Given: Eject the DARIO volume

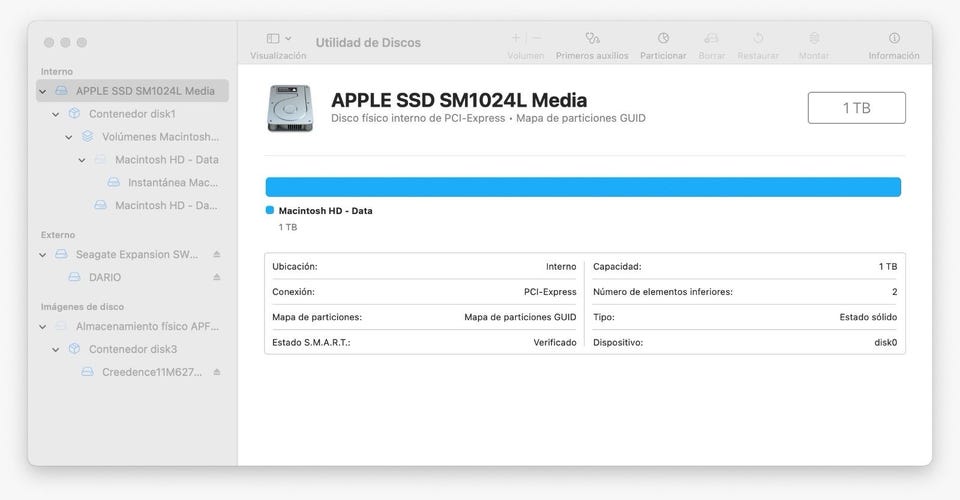Looking at the screenshot, I should click(217, 277).
